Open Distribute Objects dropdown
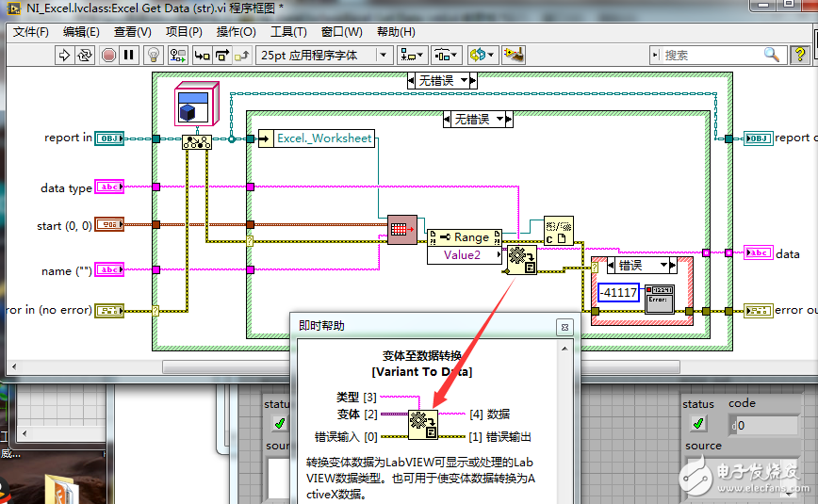This screenshot has width=818, height=504. pyautogui.click(x=446, y=55)
